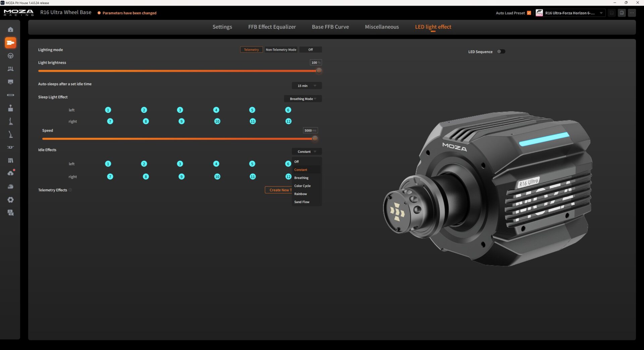This screenshot has height=350, width=644.
Task: Pick Idle Effects LED 10 color
Action: point(217,177)
